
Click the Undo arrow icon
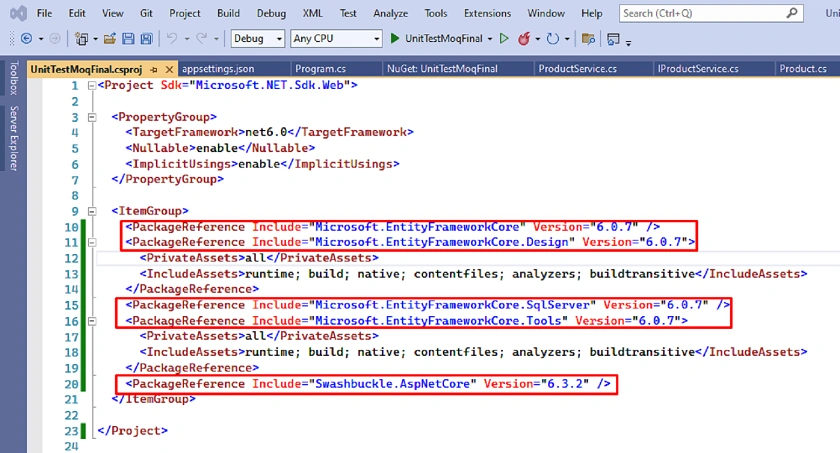(172, 38)
